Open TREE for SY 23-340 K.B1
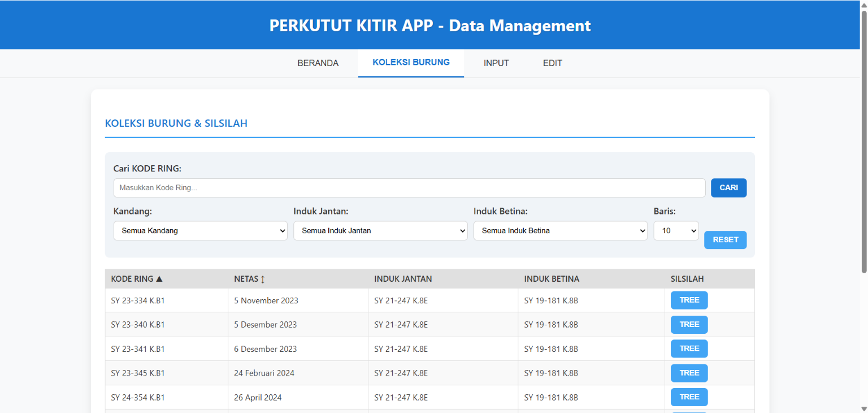Viewport: 868px width, 413px height. point(689,325)
